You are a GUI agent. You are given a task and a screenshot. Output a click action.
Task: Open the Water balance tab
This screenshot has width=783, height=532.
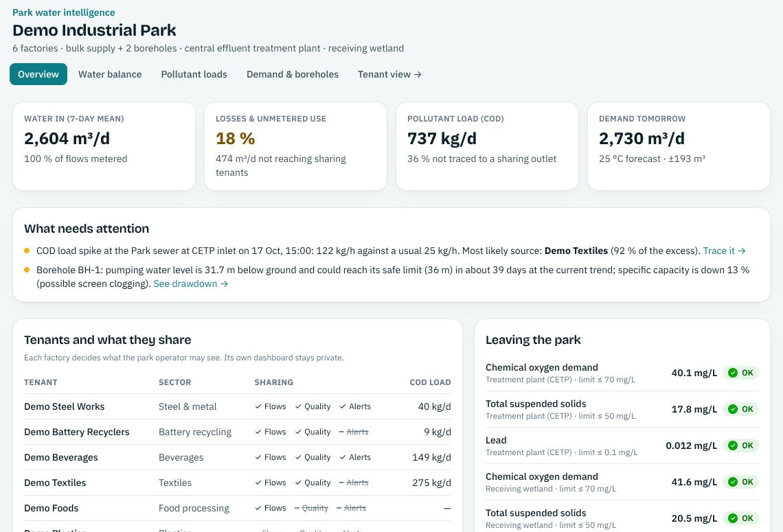(110, 74)
